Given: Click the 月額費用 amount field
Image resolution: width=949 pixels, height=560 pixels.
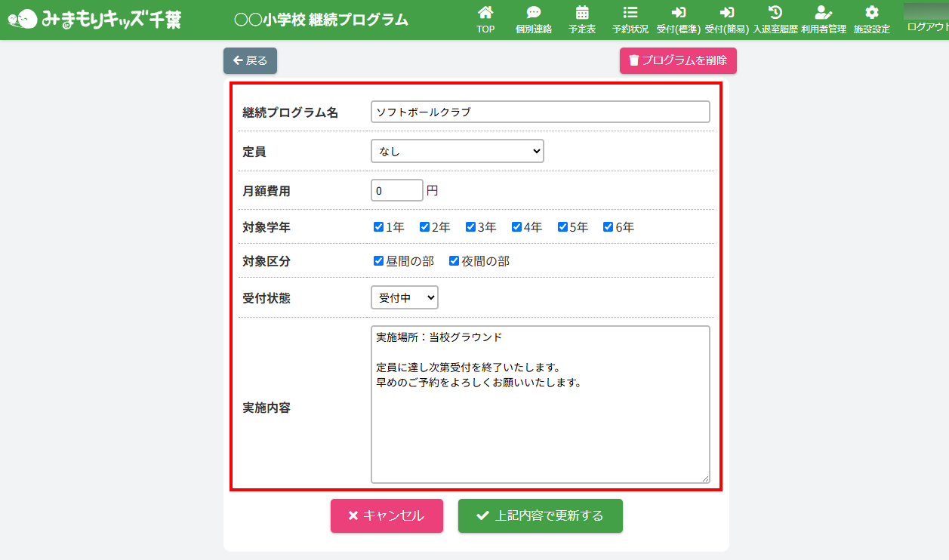Looking at the screenshot, I should (x=396, y=190).
